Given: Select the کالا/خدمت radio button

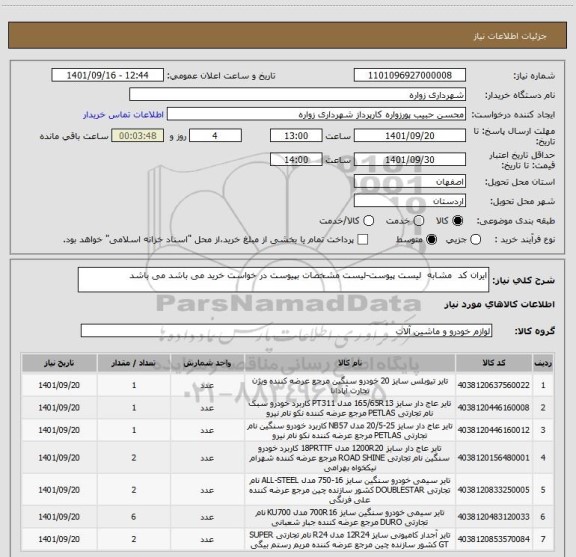Looking at the screenshot, I should pyautogui.click(x=368, y=221).
